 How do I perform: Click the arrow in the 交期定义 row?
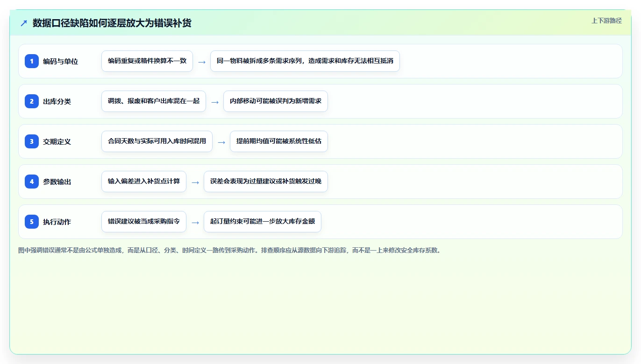[221, 142]
